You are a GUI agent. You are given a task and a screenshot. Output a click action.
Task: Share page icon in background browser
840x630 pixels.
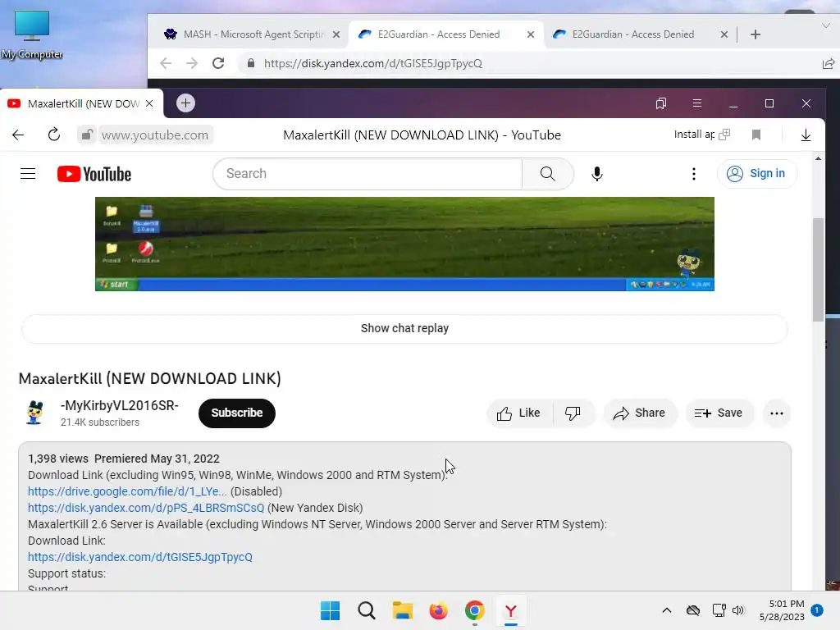click(x=829, y=64)
